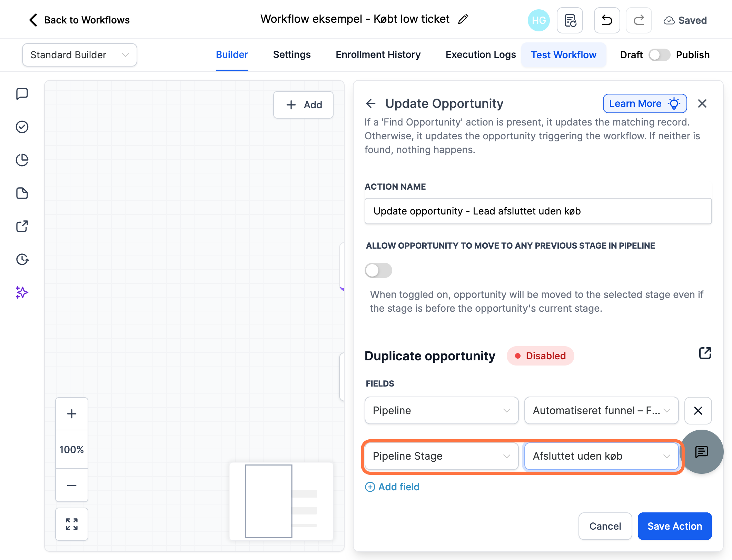Click the Save Action button
The height and width of the screenshot is (560, 732).
pyautogui.click(x=674, y=526)
